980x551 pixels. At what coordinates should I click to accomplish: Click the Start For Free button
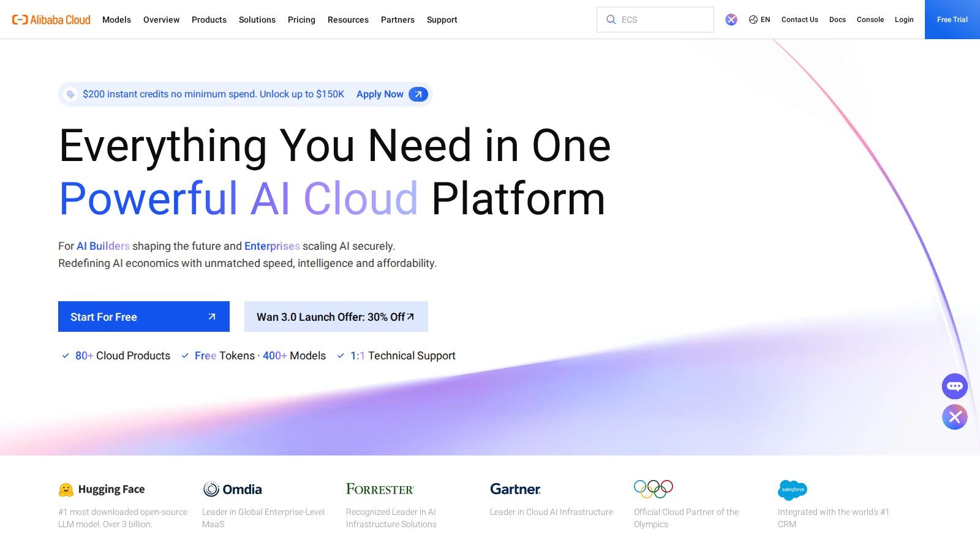(x=144, y=317)
